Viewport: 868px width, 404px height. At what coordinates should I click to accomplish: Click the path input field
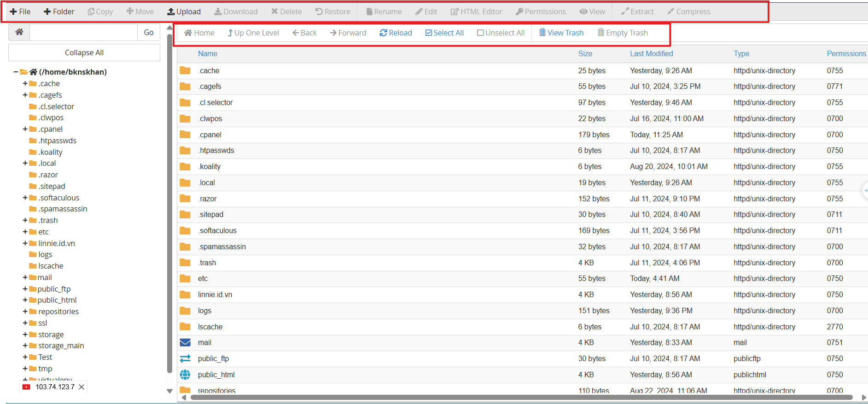point(84,32)
